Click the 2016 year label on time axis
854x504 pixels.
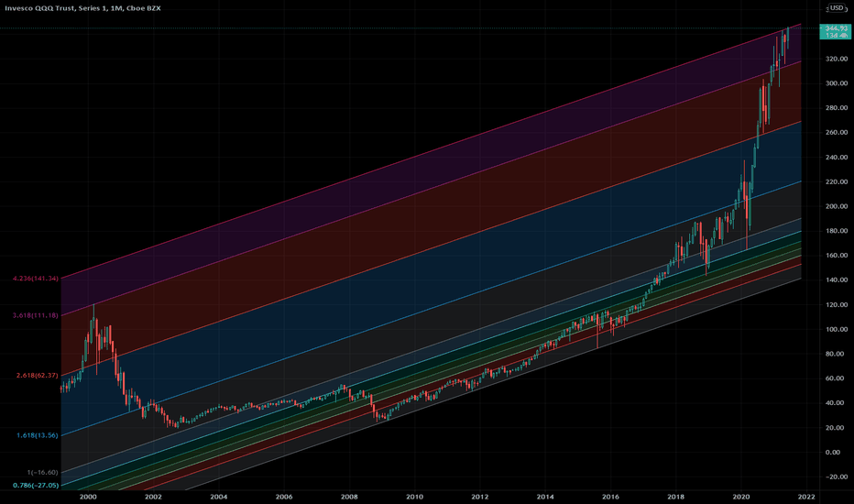click(610, 497)
